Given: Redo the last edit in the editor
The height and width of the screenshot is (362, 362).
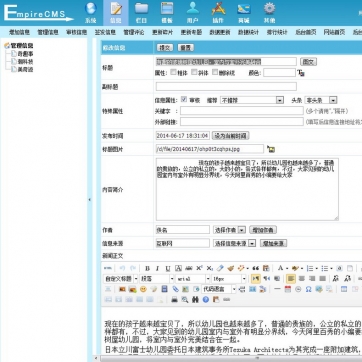Looking at the screenshot, I should pos(133,268).
